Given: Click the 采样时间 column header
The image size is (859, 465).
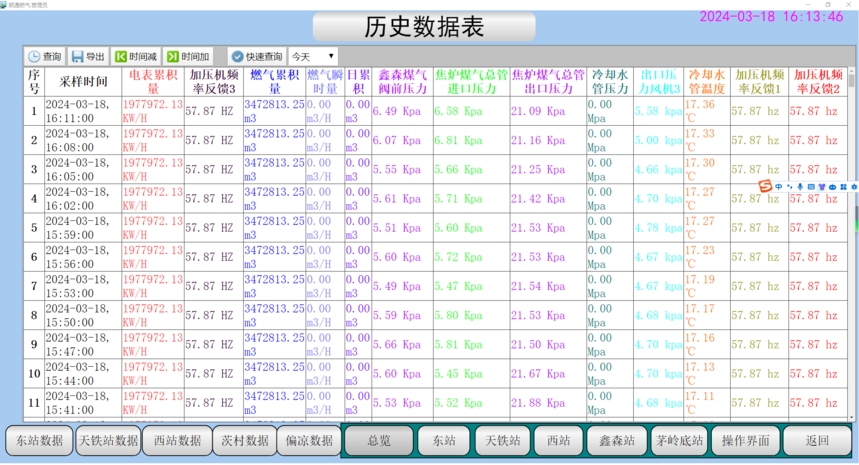Looking at the screenshot, I should [84, 82].
